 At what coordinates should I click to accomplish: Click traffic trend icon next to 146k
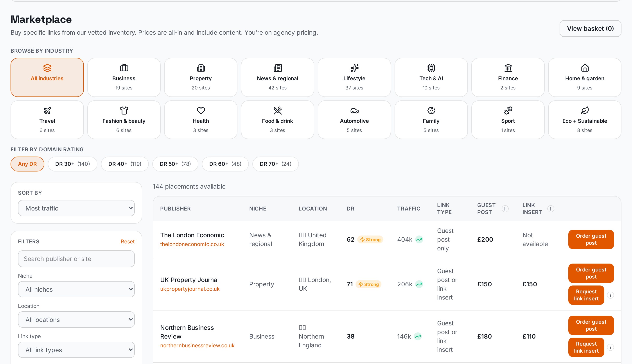[418, 337]
